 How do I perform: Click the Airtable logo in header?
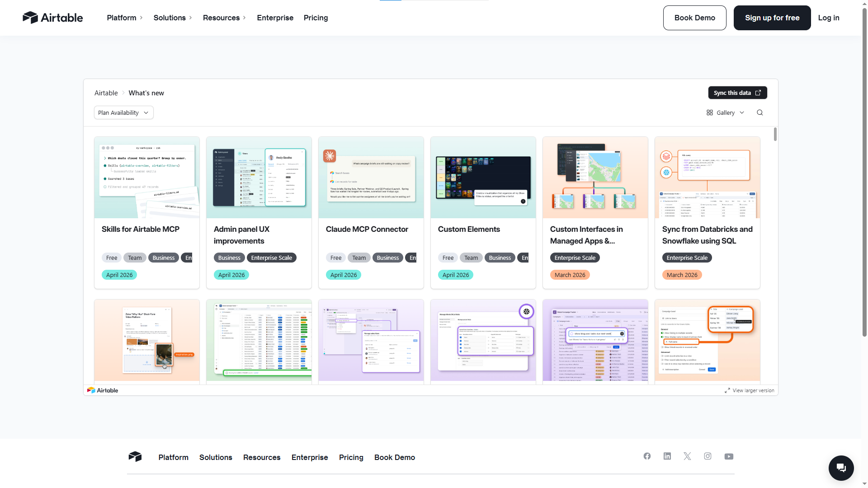(x=53, y=18)
